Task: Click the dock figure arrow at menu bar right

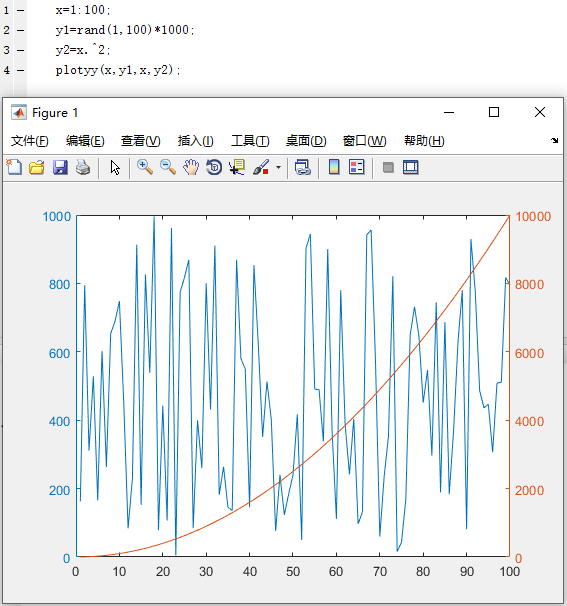Action: [x=555, y=140]
